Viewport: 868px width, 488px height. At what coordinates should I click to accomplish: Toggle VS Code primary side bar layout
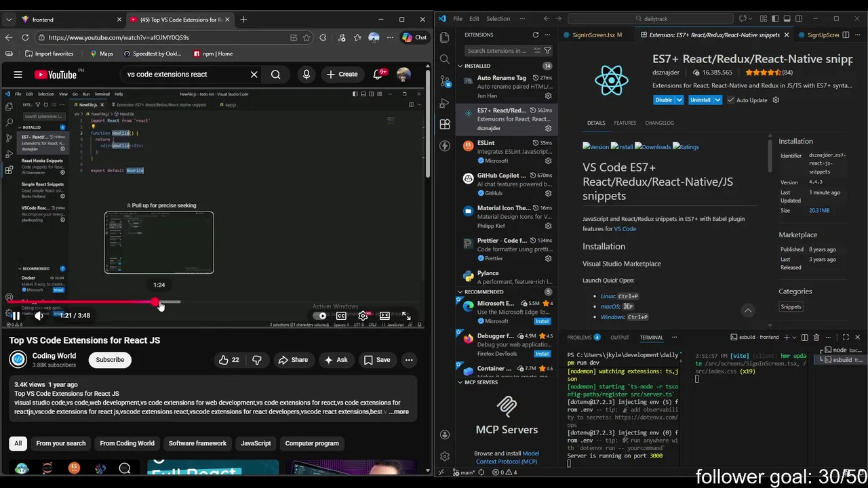(x=775, y=19)
